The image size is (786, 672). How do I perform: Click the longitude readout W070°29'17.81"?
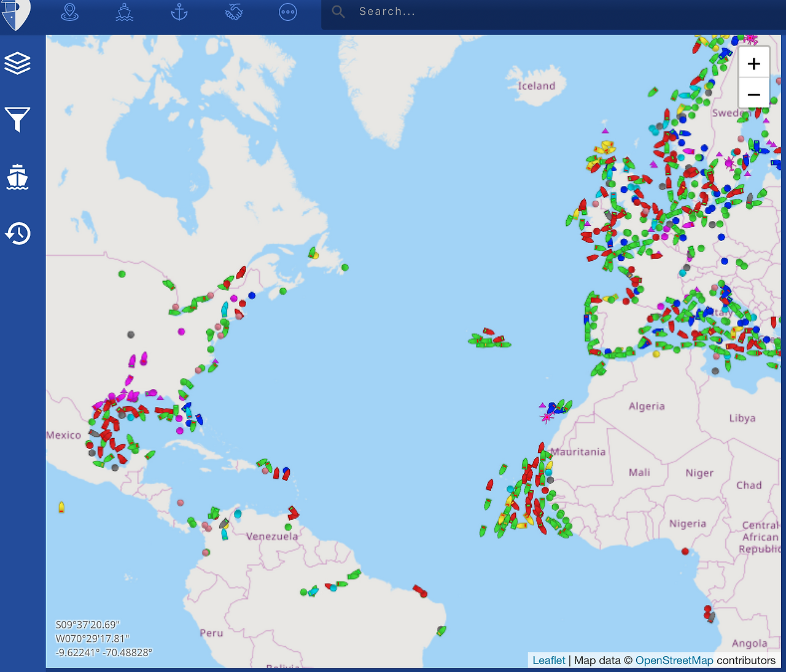pos(93,639)
